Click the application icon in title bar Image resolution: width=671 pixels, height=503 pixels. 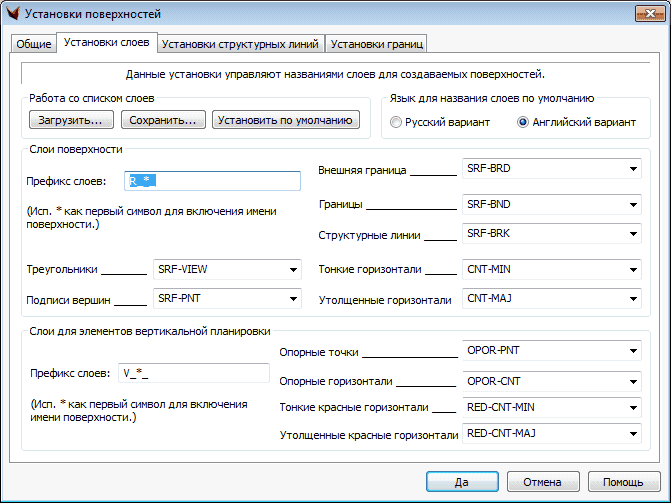click(x=12, y=14)
